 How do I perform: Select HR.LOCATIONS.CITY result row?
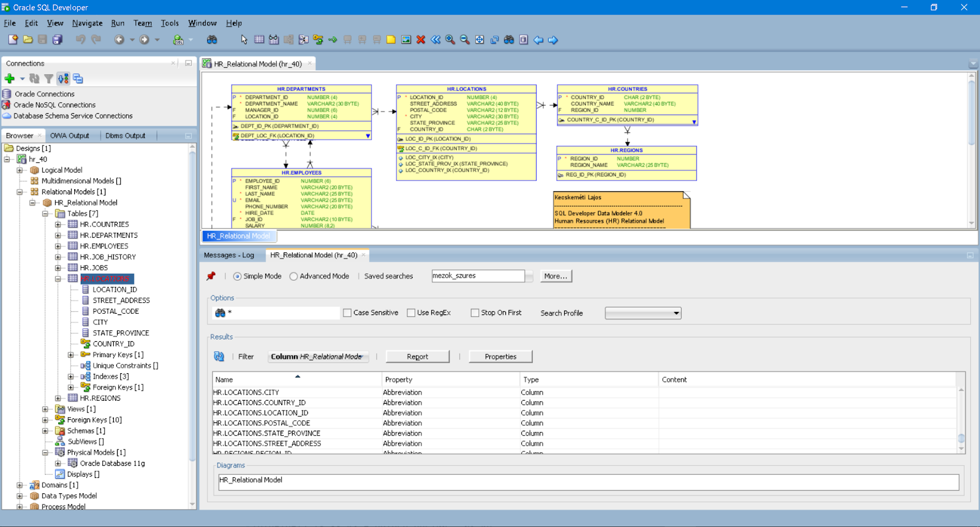[x=586, y=392]
